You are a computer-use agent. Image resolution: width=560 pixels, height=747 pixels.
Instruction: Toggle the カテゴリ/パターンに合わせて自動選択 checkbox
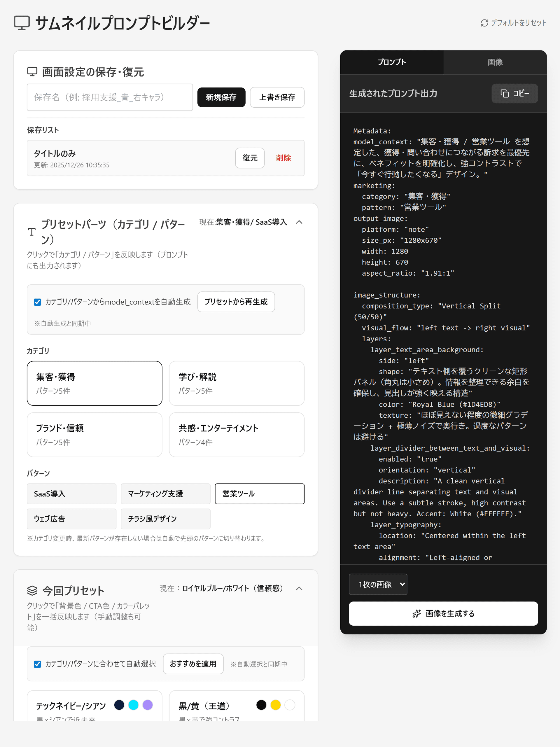tap(38, 664)
